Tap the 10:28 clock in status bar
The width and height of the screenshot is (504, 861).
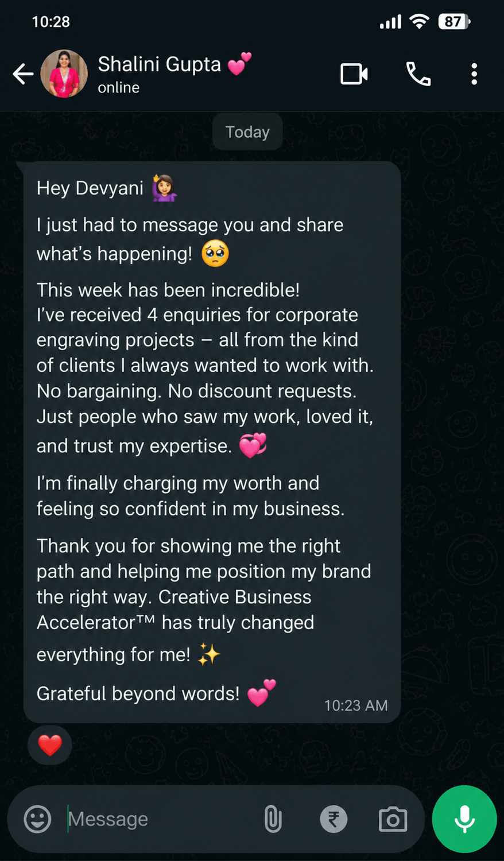click(x=51, y=22)
